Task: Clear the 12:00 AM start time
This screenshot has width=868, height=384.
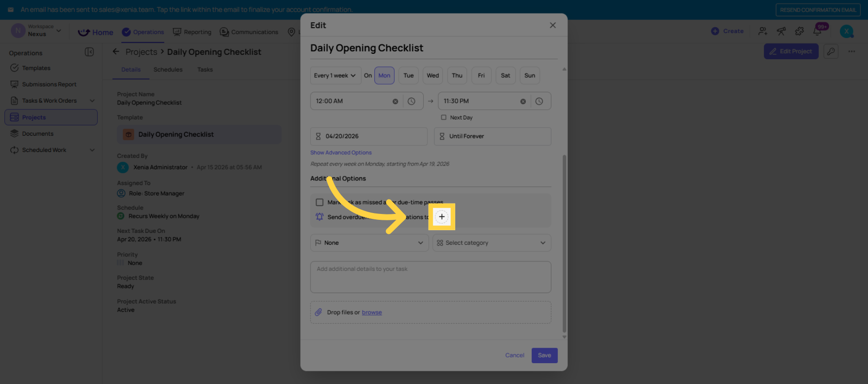Action: tap(395, 101)
